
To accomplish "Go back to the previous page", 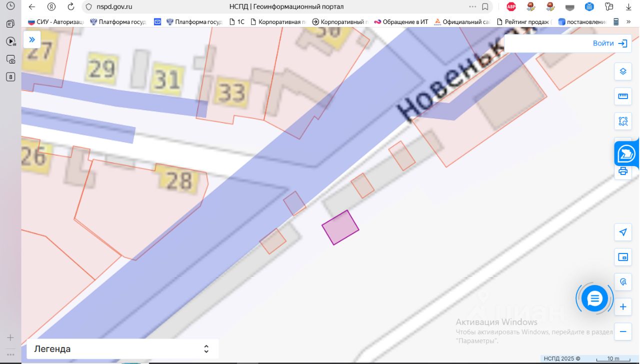I will (32, 7).
